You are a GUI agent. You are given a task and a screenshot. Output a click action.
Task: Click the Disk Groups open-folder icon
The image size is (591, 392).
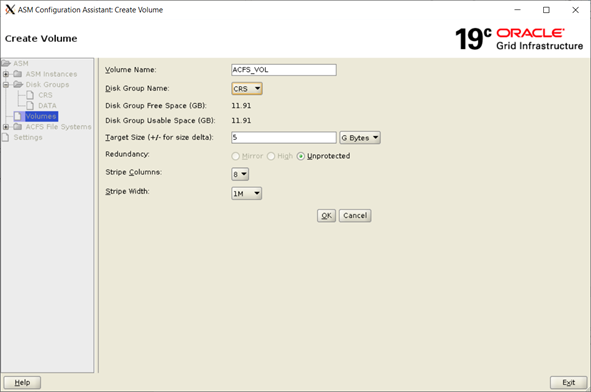(18, 84)
